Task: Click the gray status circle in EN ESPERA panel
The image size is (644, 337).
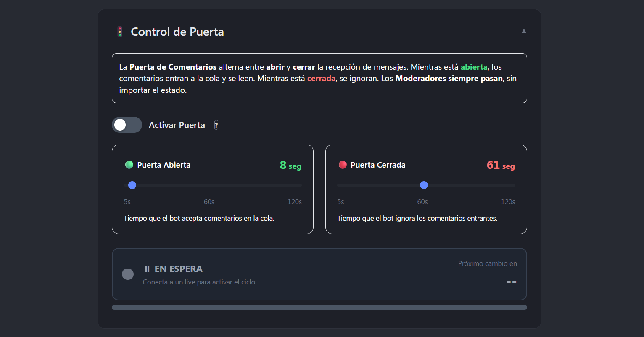Action: (128, 274)
